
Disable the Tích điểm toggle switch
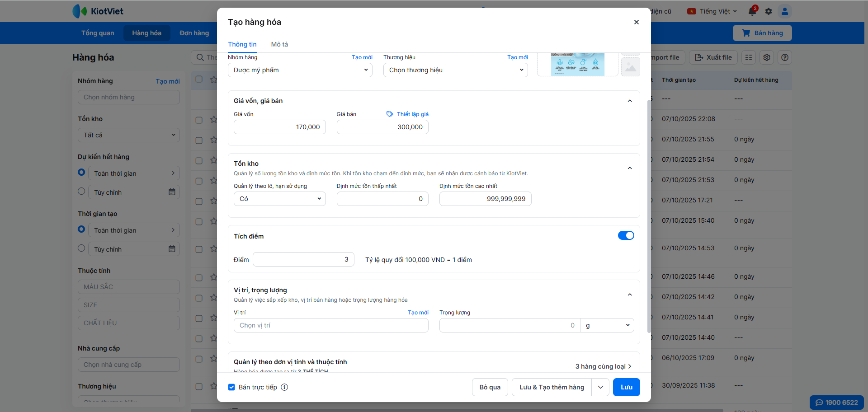[x=626, y=235]
